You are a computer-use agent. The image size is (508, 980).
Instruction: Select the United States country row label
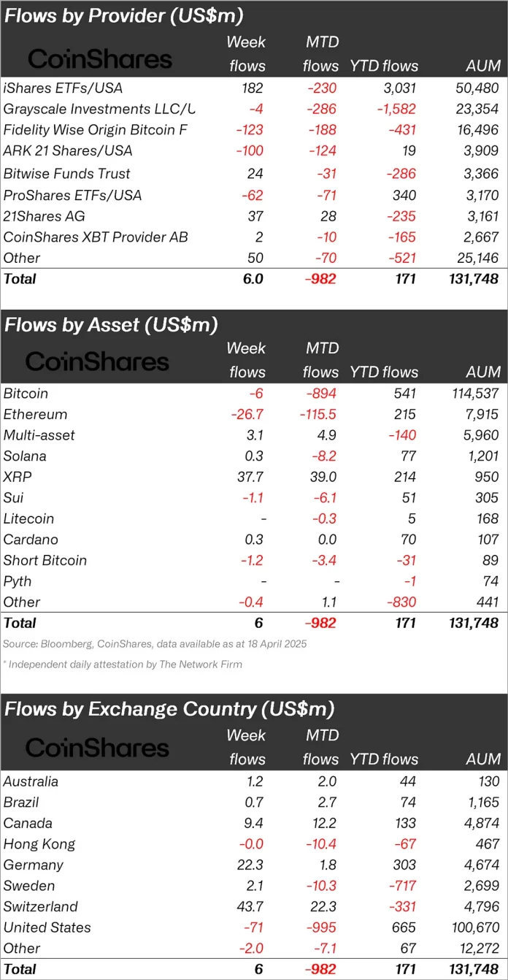(47, 927)
